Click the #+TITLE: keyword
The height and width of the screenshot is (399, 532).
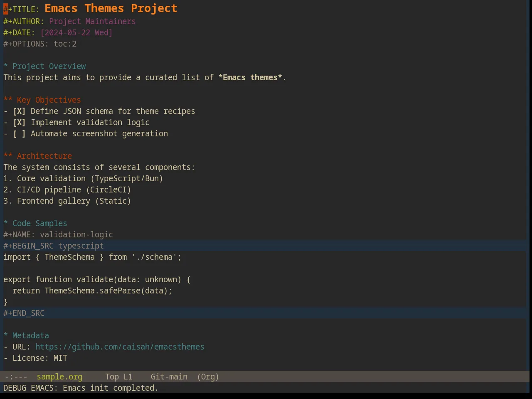(x=22, y=10)
